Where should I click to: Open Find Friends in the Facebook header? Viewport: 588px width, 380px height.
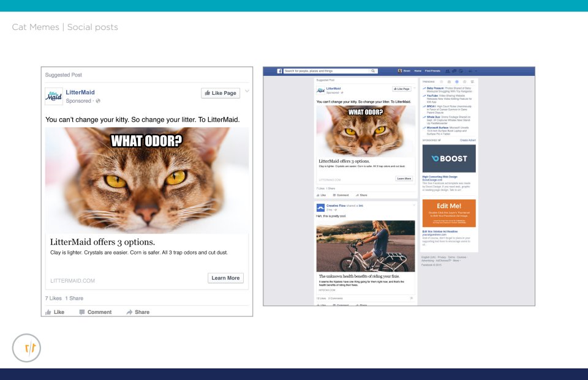coord(432,71)
